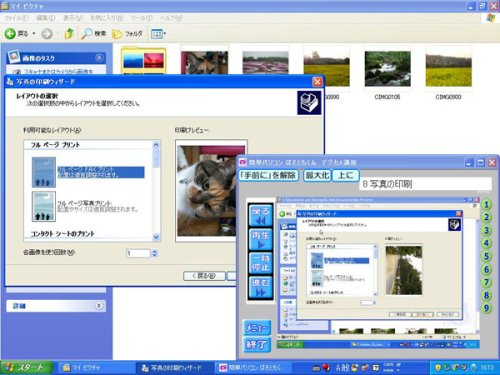The width and height of the screenshot is (500, 375).
Task: Click the fast forward button in tutorial player
Action: (x=260, y=287)
